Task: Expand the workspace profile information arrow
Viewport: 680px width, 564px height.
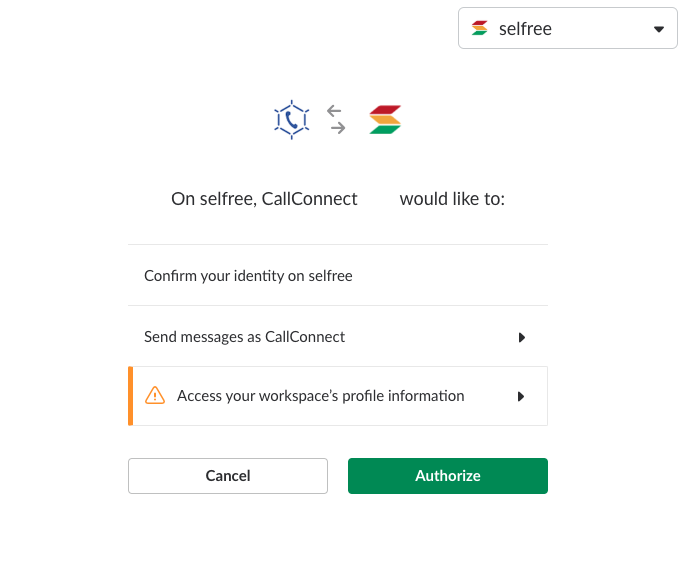Action: [521, 396]
